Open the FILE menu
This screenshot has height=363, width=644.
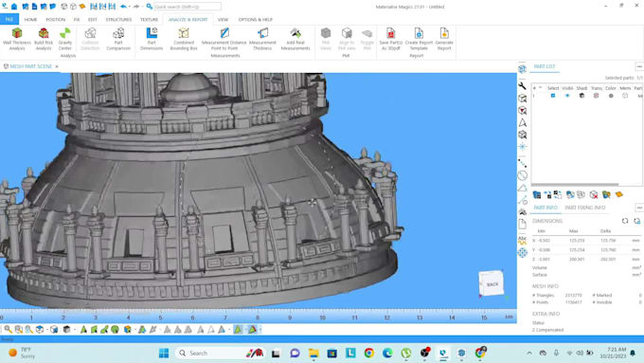coord(9,19)
